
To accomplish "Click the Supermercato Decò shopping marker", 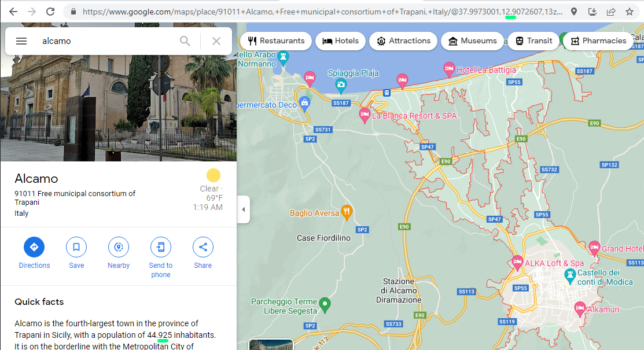I will (x=304, y=104).
